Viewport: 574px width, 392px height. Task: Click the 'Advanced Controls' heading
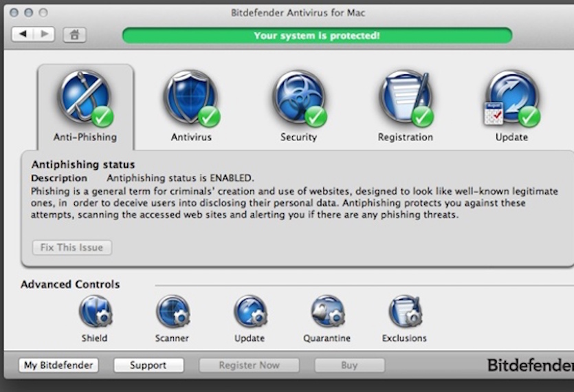tap(70, 284)
